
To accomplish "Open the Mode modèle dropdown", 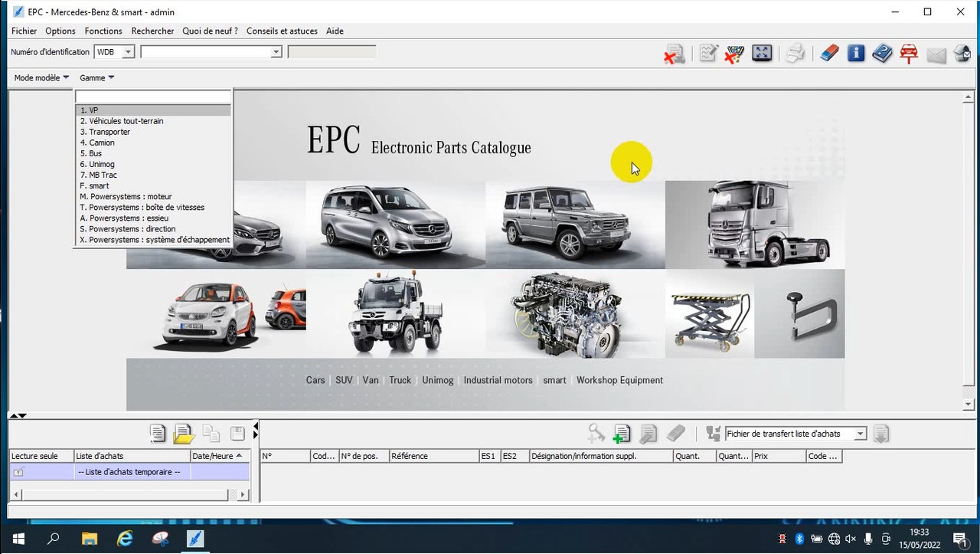I will click(x=41, y=77).
